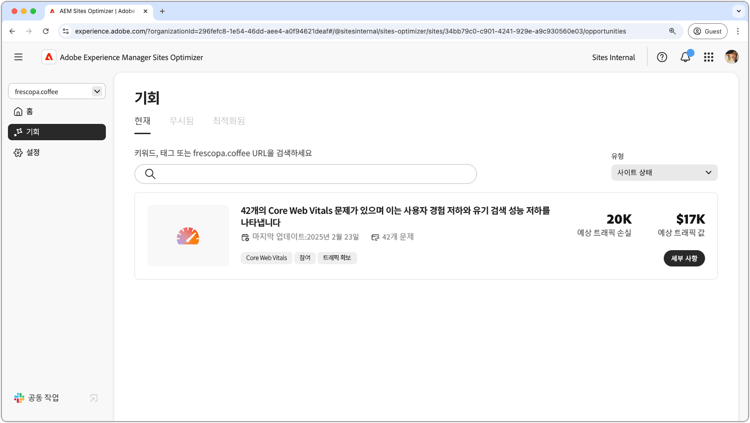Viewport: 750px width, 423px height.
Task: Click the browser forward arrow
Action: [x=29, y=31]
